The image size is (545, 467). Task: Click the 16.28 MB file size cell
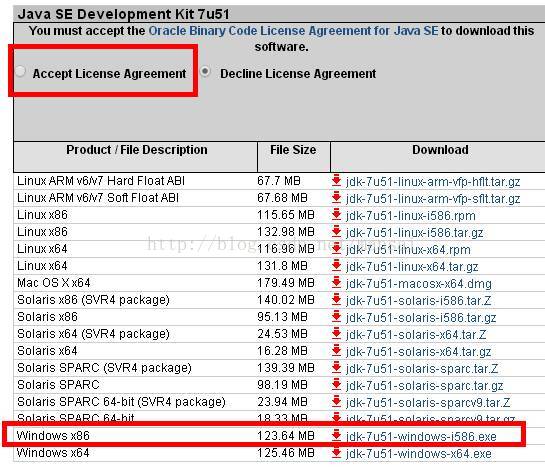pyautogui.click(x=283, y=351)
